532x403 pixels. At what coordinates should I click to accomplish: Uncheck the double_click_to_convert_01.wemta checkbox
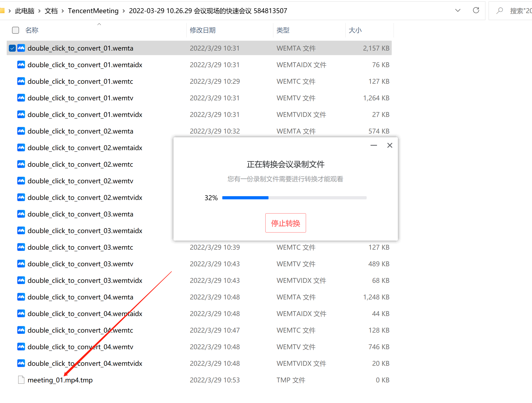point(12,48)
